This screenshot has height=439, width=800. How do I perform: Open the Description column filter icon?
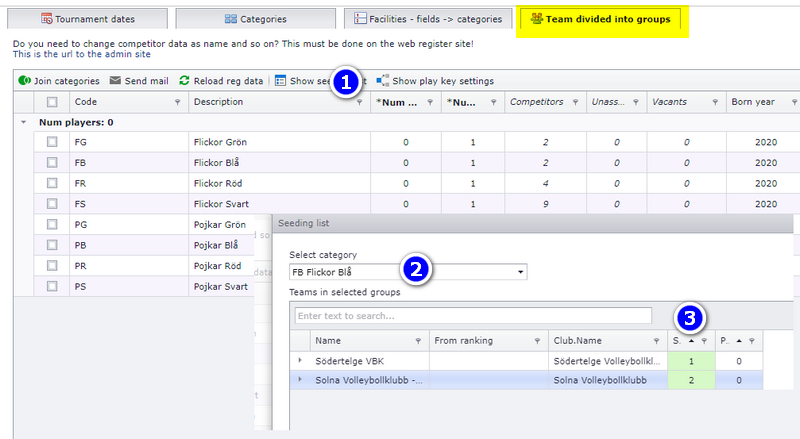359,102
